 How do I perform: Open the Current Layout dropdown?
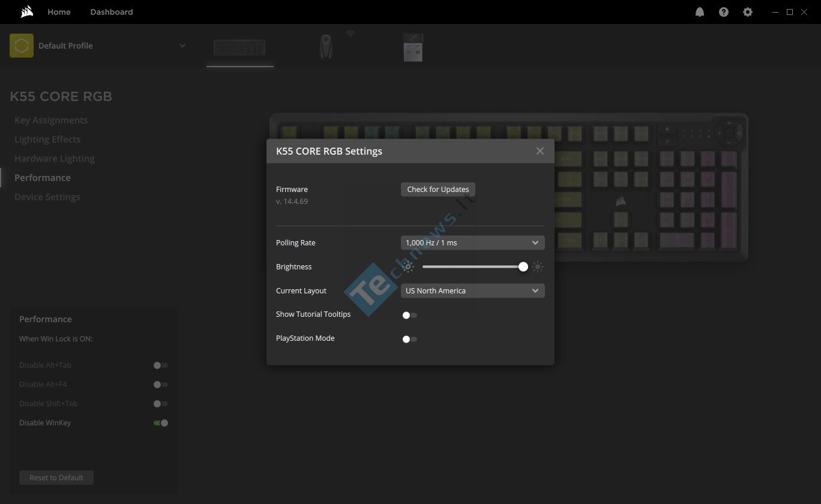click(x=473, y=291)
